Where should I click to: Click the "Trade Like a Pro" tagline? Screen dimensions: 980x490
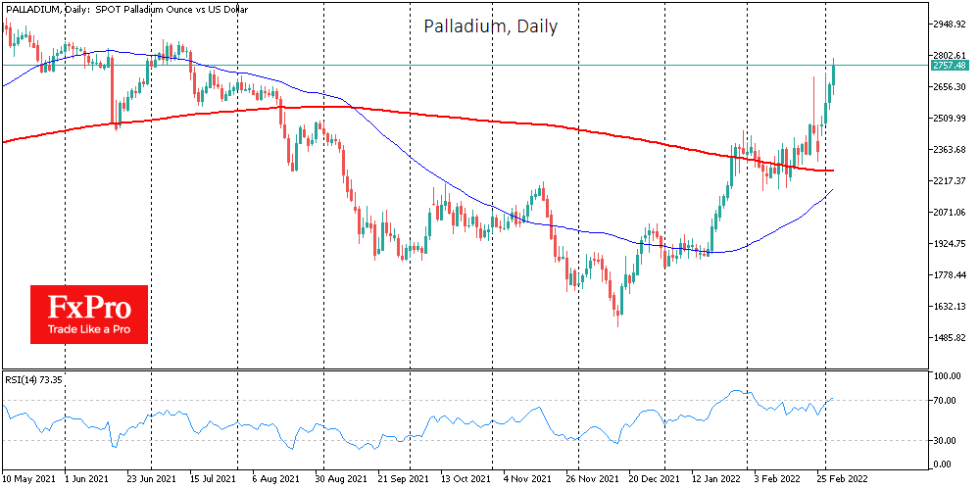88,328
